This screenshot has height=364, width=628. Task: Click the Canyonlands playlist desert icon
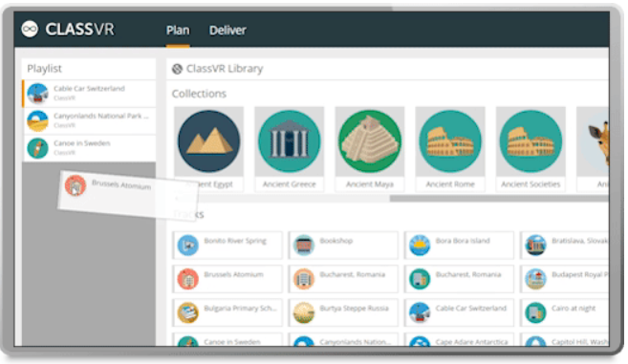coord(37,121)
